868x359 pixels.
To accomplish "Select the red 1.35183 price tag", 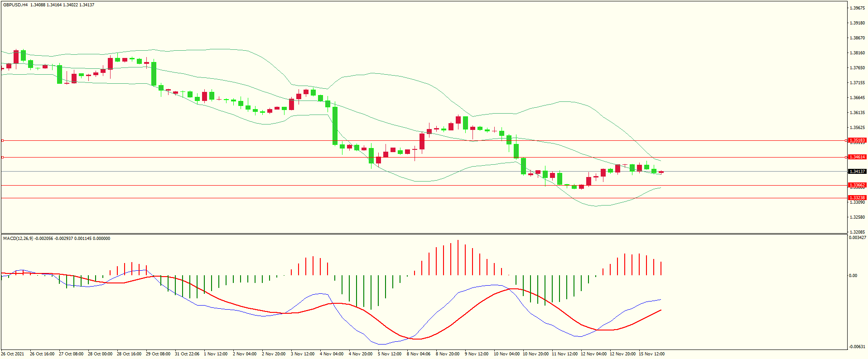I will pos(857,140).
